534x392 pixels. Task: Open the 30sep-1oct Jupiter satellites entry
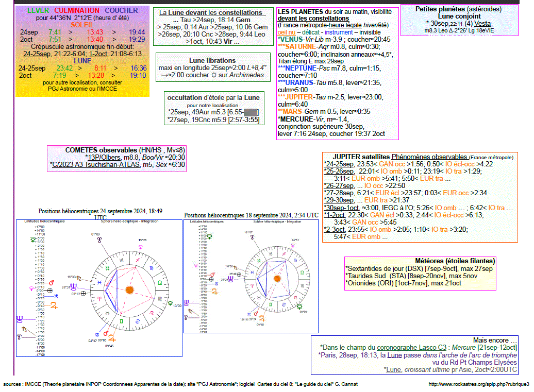click(341, 208)
